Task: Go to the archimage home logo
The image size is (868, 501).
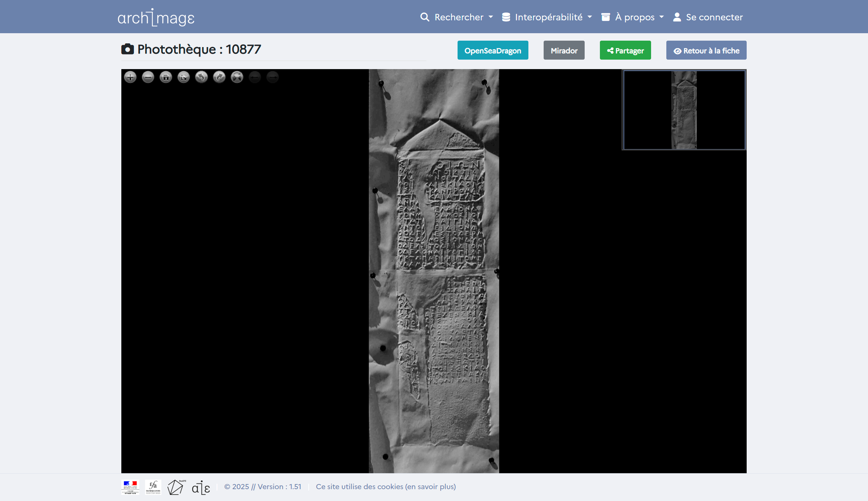Action: (x=156, y=17)
